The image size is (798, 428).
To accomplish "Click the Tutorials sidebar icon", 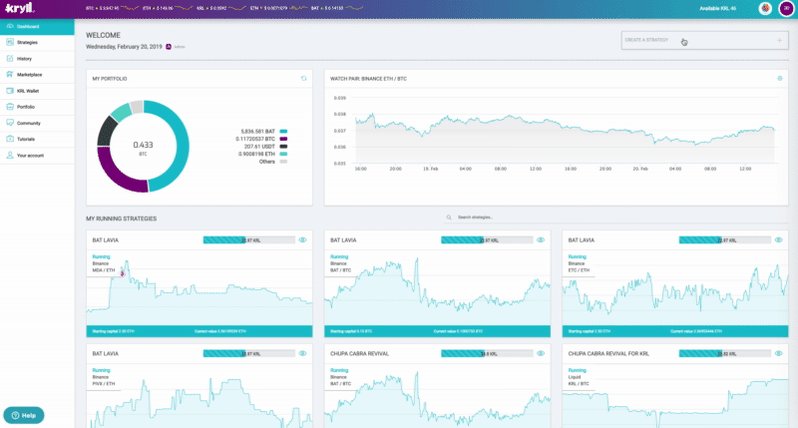I will click(x=10, y=138).
